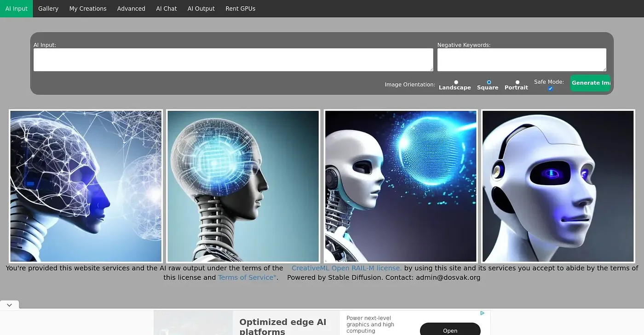The width and height of the screenshot is (644, 335).
Task: Select Square image orientation
Action: [x=489, y=82]
